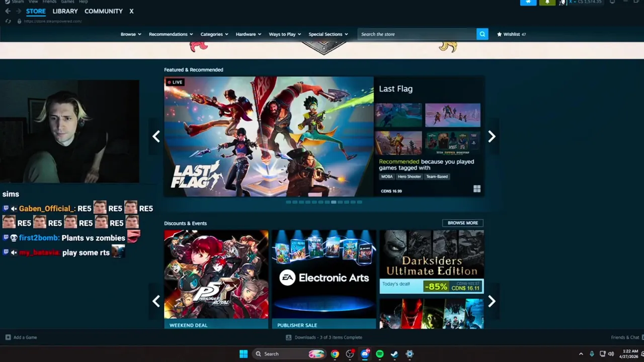The width and height of the screenshot is (644, 362).
Task: Open the View menu in the menu bar
Action: point(34,2)
